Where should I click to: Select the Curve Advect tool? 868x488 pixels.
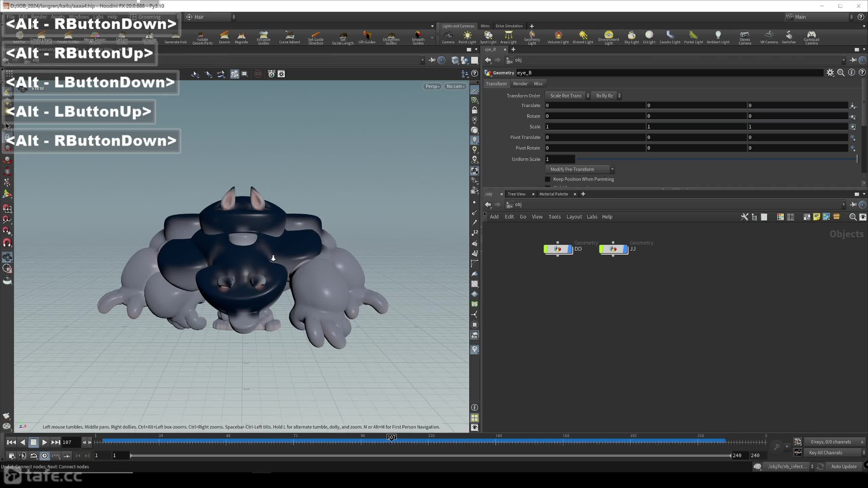pyautogui.click(x=290, y=37)
